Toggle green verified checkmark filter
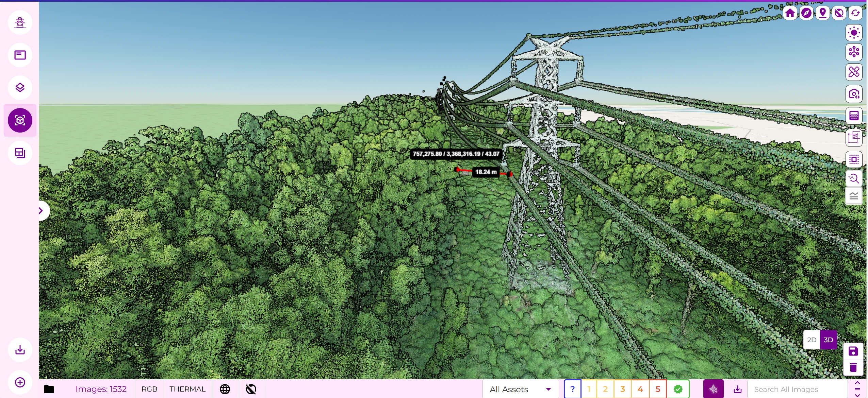The width and height of the screenshot is (868, 398). click(678, 389)
